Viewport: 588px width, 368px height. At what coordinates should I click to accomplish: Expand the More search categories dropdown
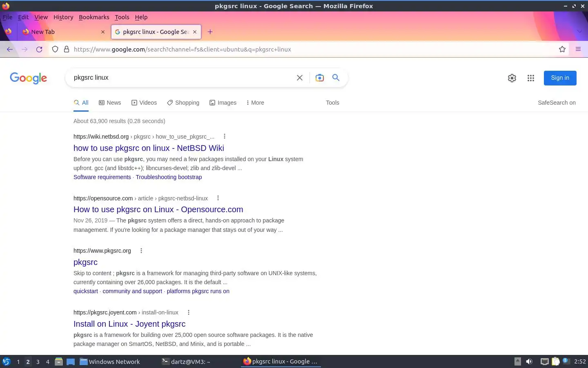(x=255, y=103)
